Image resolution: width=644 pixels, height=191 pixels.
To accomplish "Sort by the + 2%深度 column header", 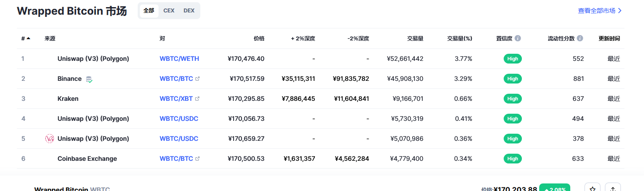I will coord(303,39).
